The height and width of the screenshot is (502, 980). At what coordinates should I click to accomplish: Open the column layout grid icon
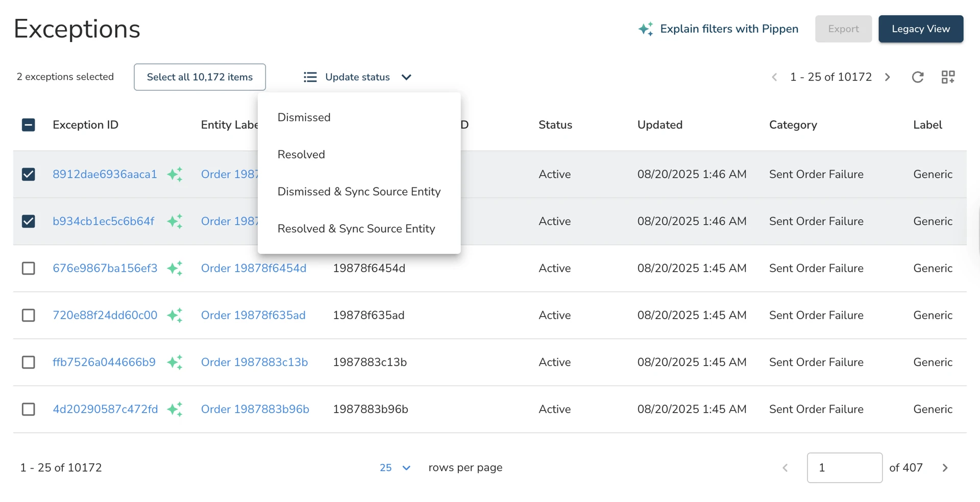click(948, 77)
